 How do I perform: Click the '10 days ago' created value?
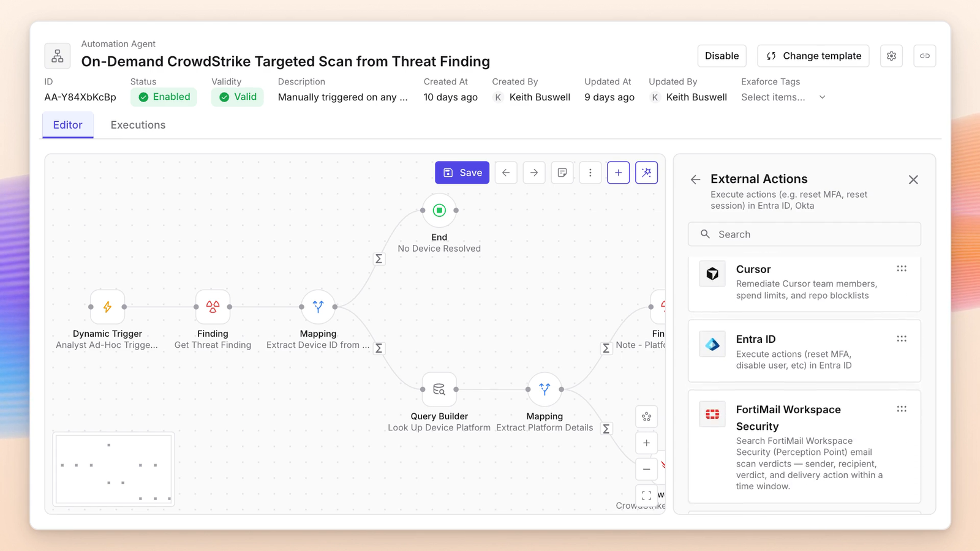tap(450, 97)
